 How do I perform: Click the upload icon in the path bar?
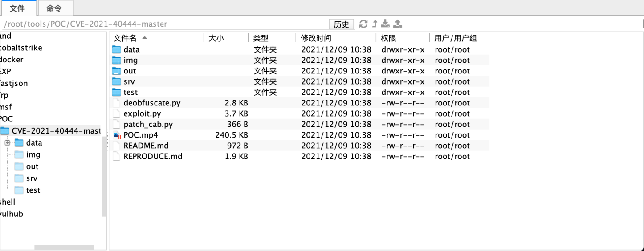click(x=398, y=24)
